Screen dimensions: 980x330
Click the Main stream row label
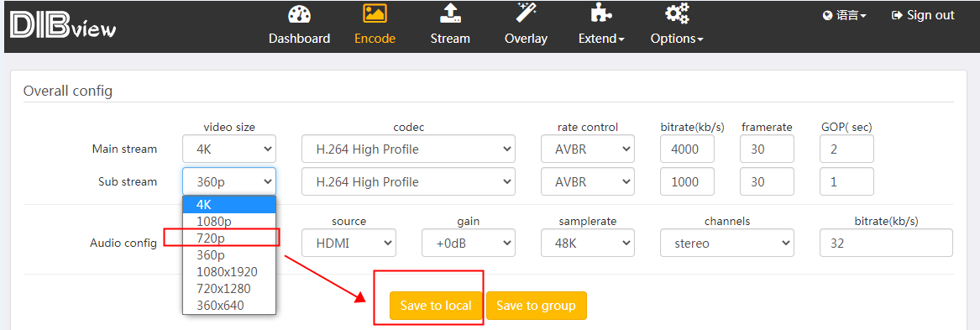[124, 149]
